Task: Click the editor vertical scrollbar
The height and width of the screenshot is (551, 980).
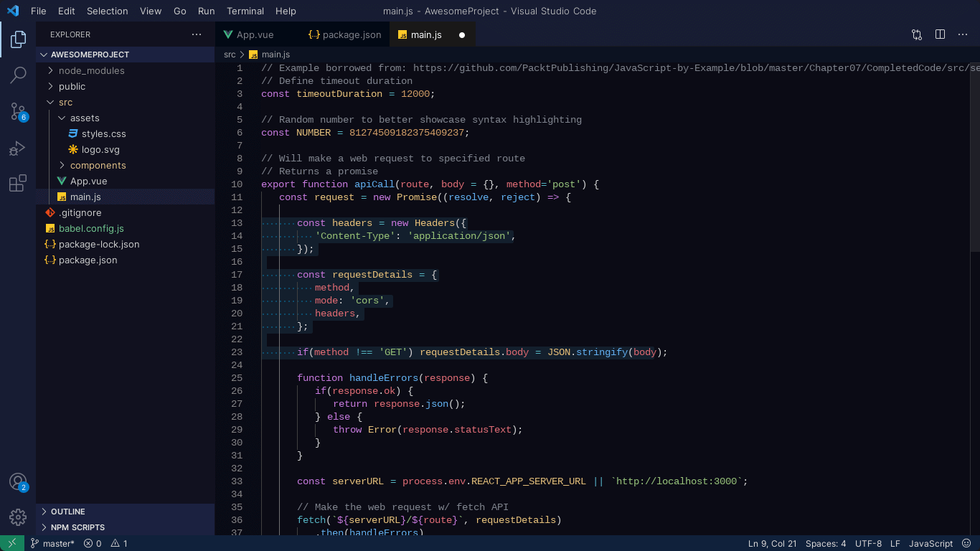Action: [x=975, y=158]
